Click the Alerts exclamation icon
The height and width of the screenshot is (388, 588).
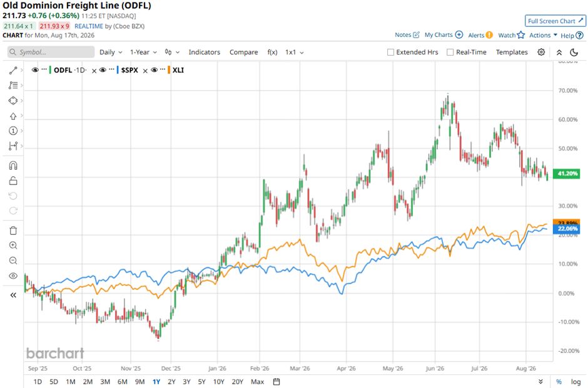click(489, 35)
